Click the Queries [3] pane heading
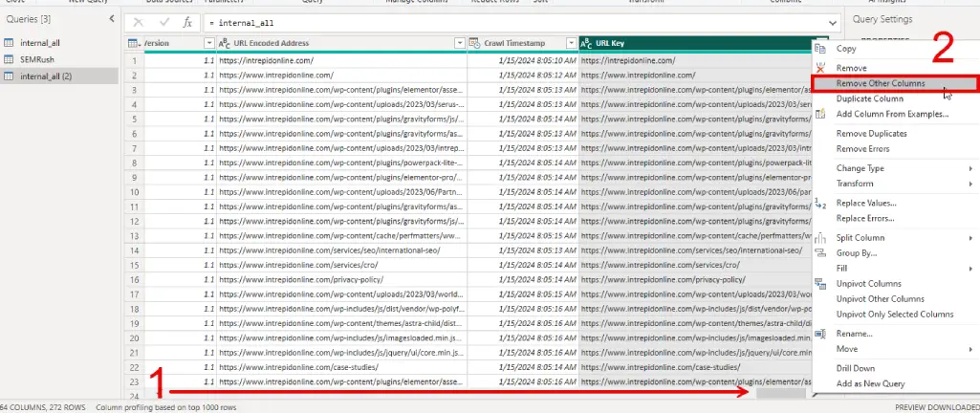980x413 pixels. click(x=29, y=19)
